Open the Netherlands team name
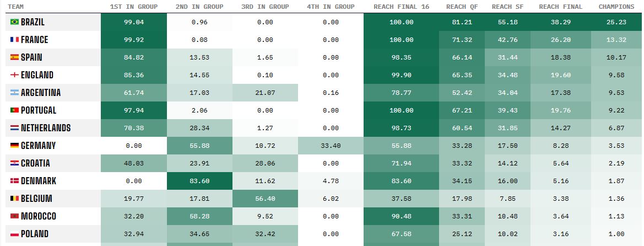The image size is (644, 246). coord(46,128)
